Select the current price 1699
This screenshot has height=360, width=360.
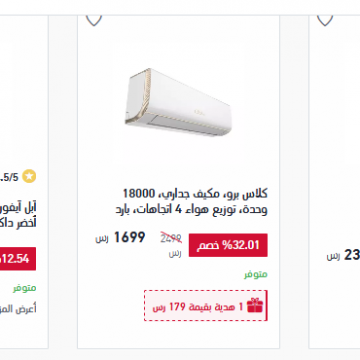129,237
